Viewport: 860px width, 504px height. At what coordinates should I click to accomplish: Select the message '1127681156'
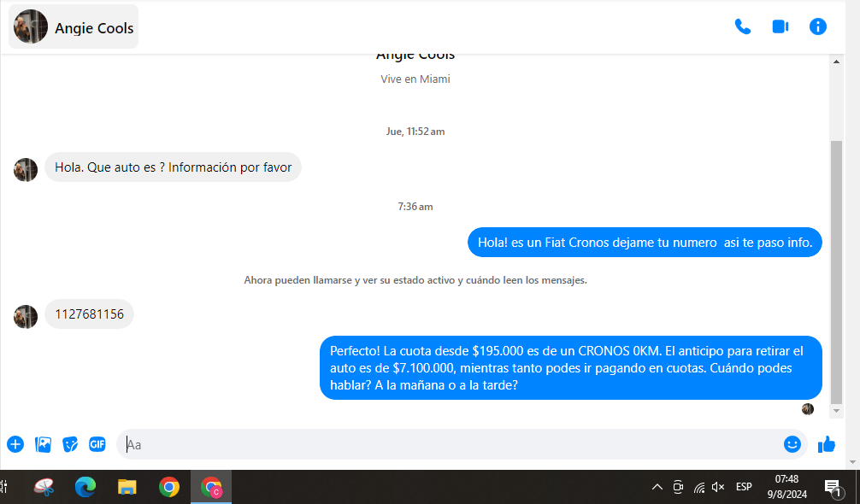90,314
